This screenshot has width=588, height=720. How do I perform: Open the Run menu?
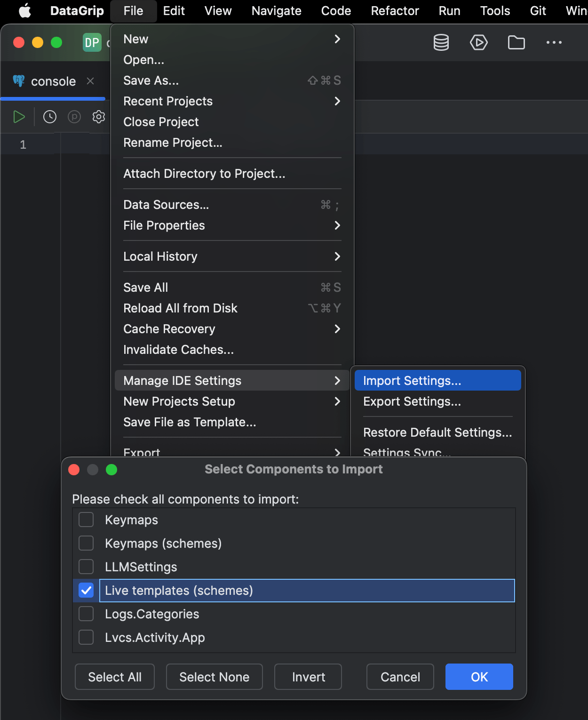coord(449,11)
